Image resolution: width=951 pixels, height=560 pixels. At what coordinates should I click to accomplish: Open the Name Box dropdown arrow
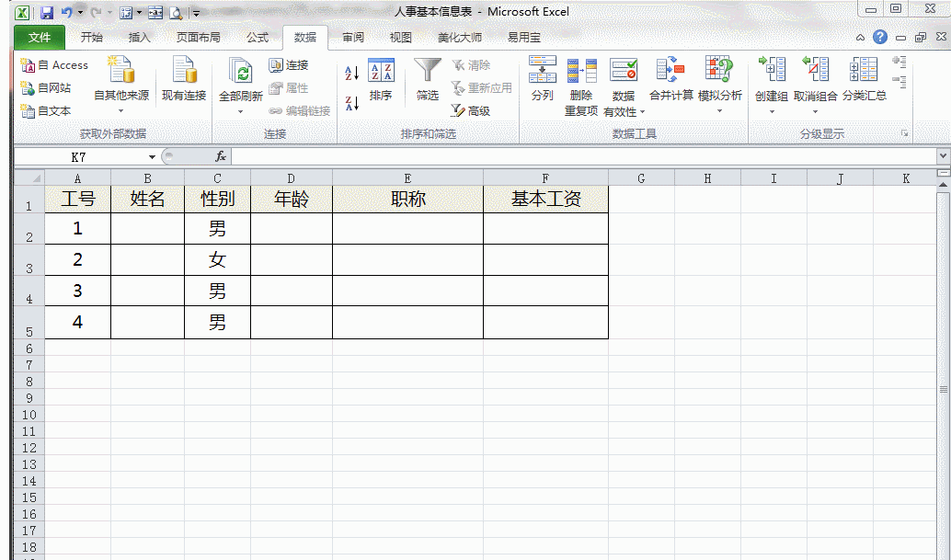tap(153, 157)
